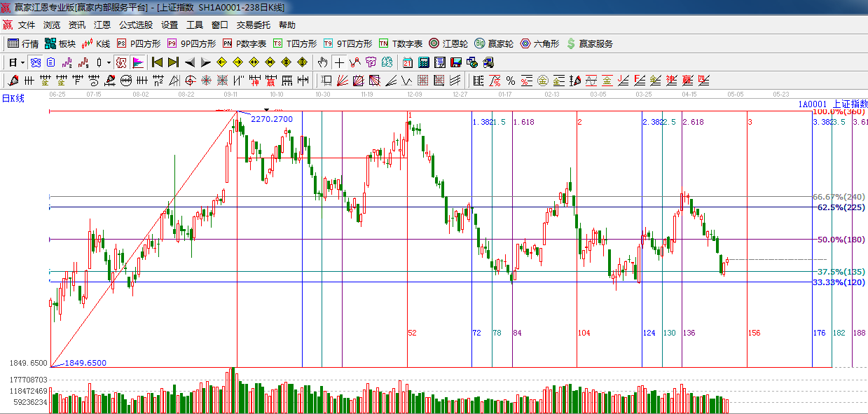
Task: Click the 50.0%(180) horizontal level line label
Action: pyautogui.click(x=841, y=240)
